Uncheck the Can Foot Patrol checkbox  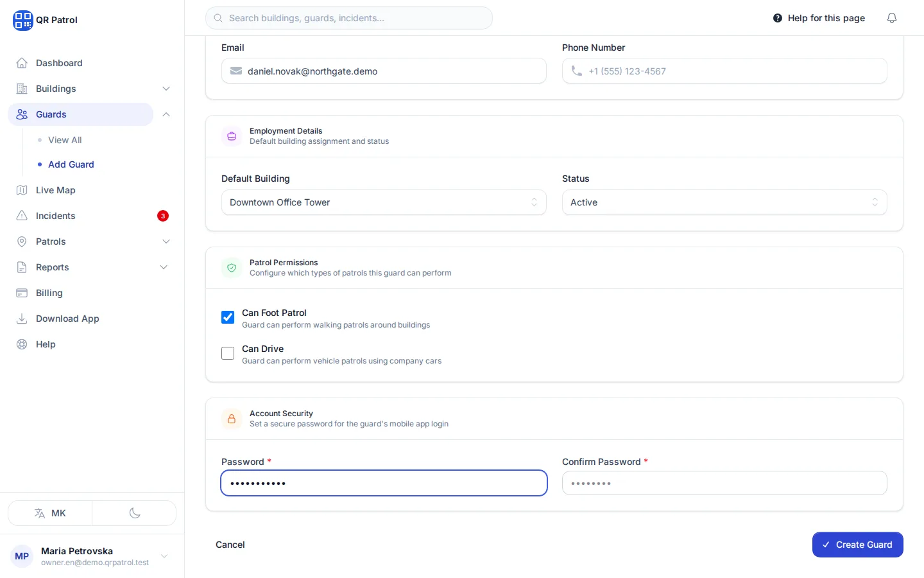[x=228, y=317]
